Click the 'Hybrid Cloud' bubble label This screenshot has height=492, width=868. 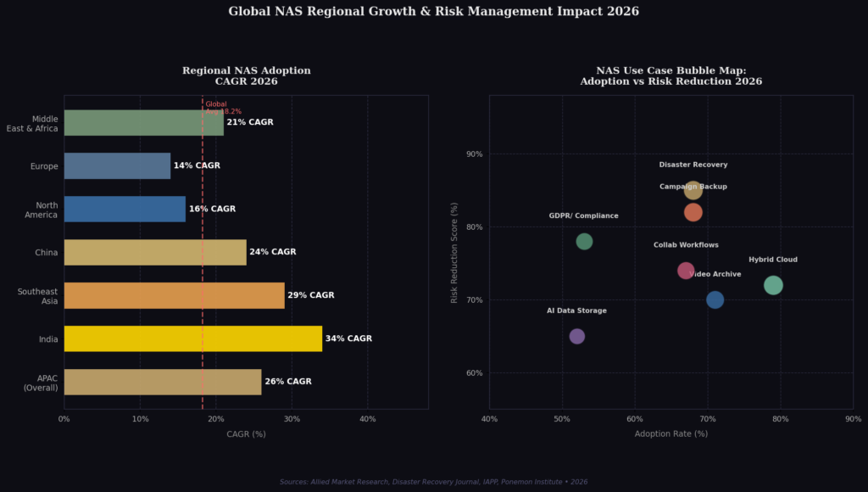[773, 260]
